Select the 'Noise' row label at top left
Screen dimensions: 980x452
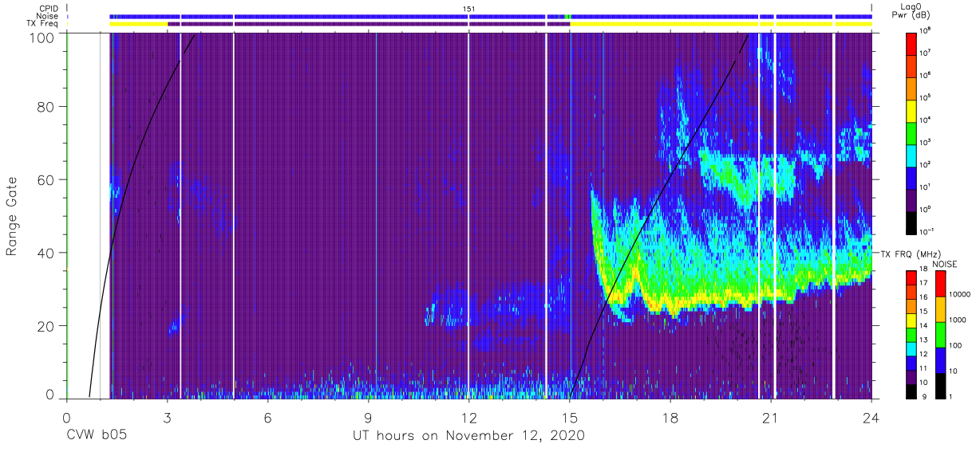click(47, 16)
